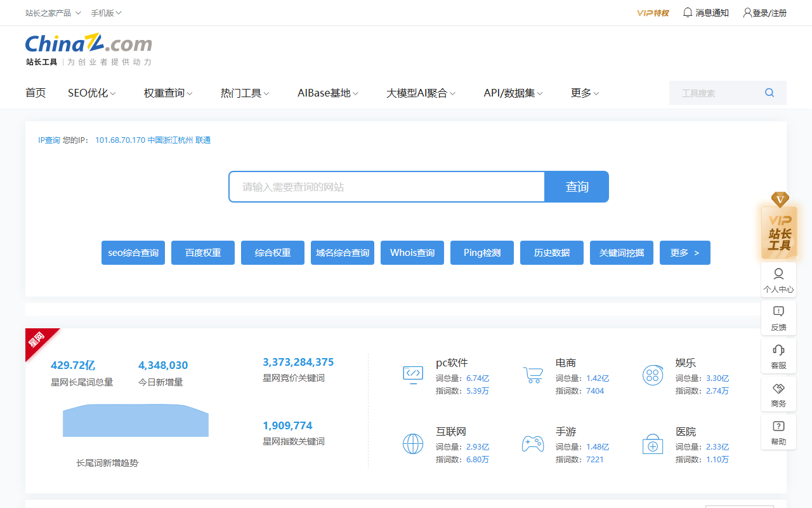Image resolution: width=812 pixels, height=508 pixels.
Task: Click pc软件 category title
Action: [x=452, y=363]
